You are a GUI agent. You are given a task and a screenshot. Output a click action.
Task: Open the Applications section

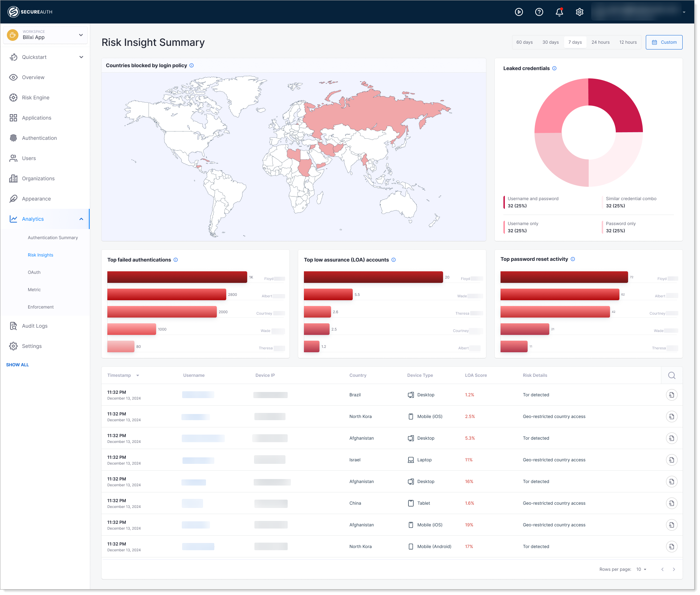[36, 117]
